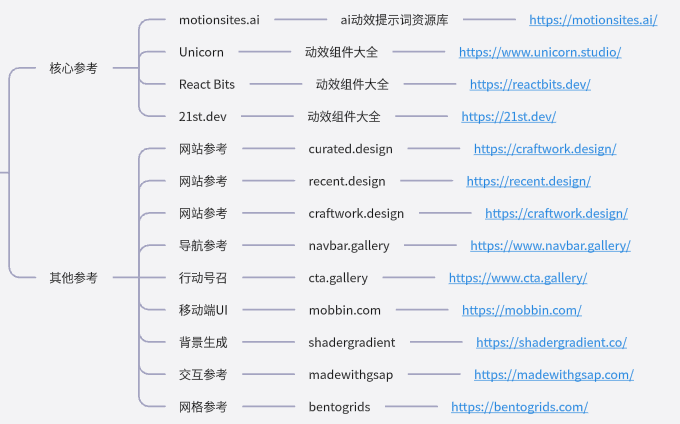Open the https://mobbin.com/ hyperlink
680x424 pixels.
click(521, 310)
